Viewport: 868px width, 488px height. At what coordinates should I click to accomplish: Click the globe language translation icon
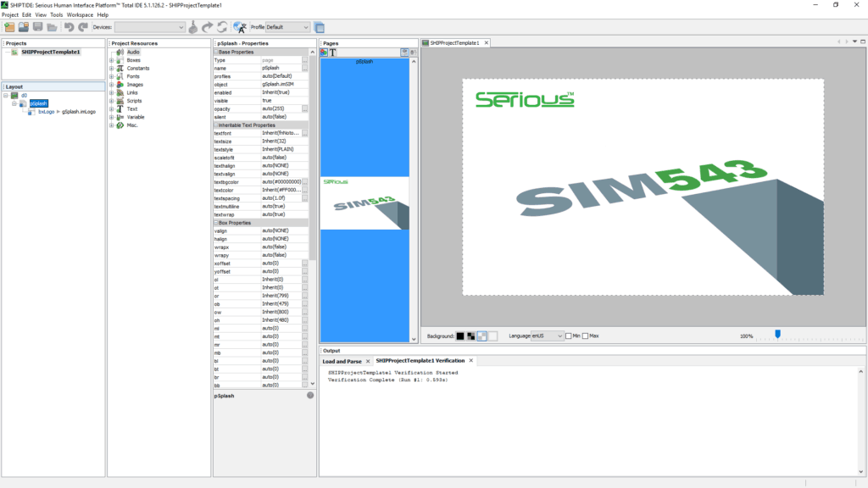pos(240,27)
